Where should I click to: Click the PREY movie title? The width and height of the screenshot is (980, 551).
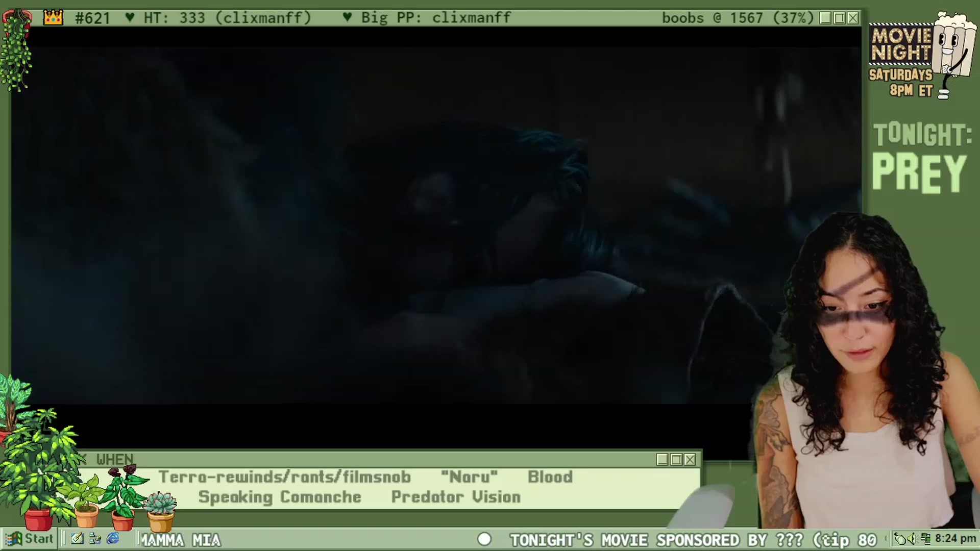919,173
